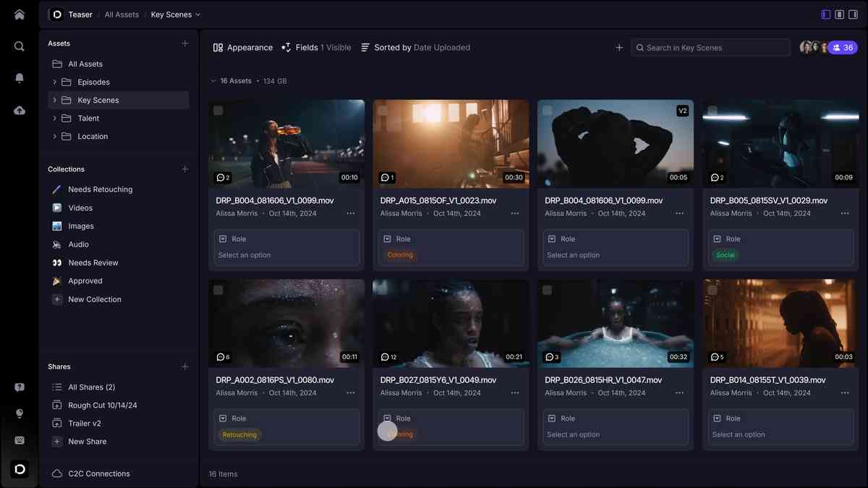This screenshot has width=868, height=488.
Task: Open notifications via the bell icon
Action: (19, 77)
